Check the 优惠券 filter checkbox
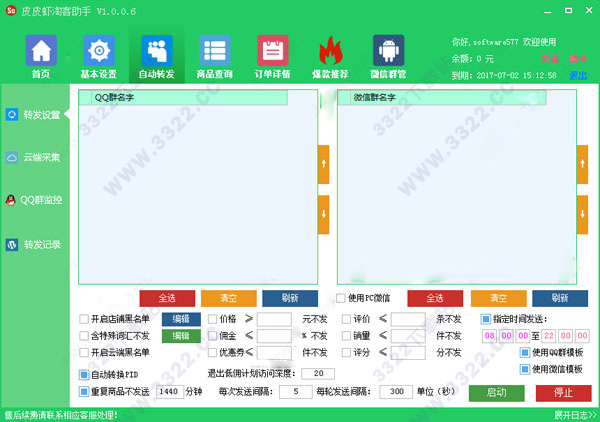This screenshot has width=600, height=422. click(212, 352)
